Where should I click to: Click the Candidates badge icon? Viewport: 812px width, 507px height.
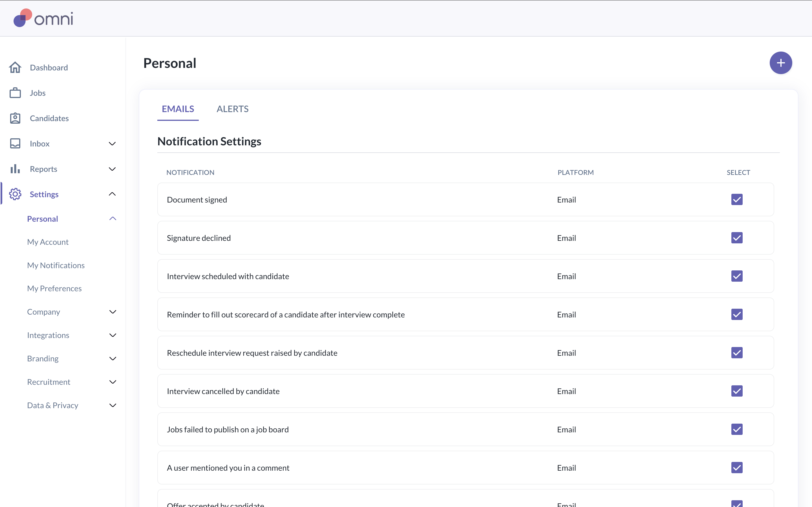point(15,118)
